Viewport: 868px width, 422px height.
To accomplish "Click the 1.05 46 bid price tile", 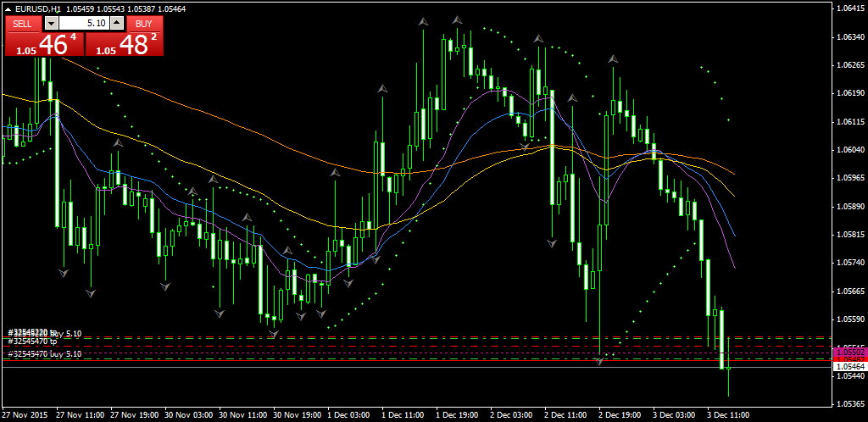I will click(44, 45).
